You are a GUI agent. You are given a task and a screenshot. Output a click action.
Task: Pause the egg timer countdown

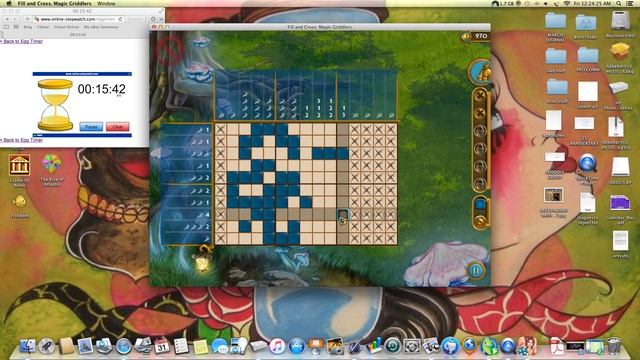[x=91, y=127]
